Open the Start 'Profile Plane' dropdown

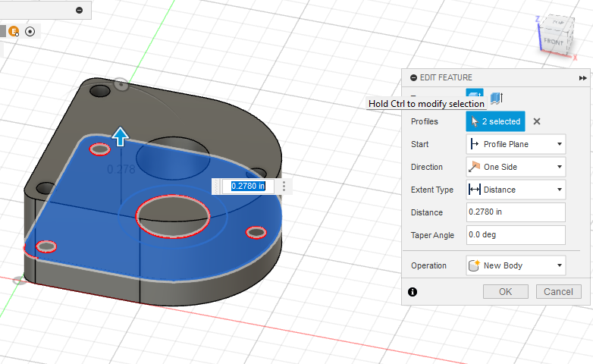click(516, 144)
